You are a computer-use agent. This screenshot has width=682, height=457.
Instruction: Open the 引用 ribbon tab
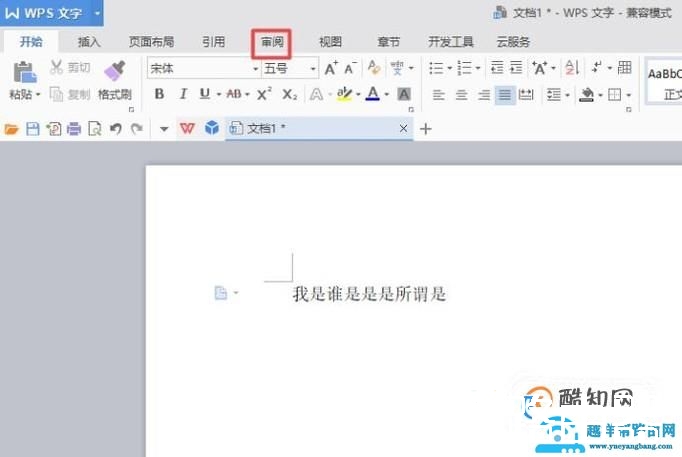click(213, 42)
